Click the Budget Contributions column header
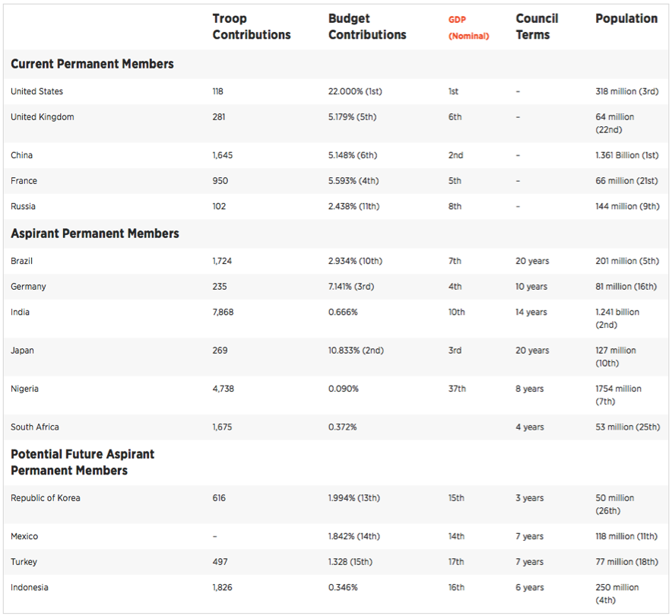Image resolution: width=672 pixels, height=616 pixels. pos(367,27)
